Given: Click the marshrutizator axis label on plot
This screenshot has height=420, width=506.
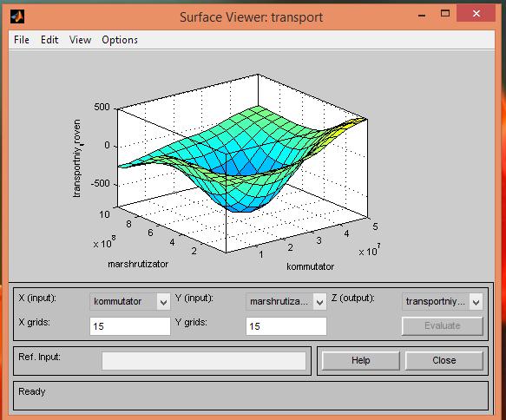Looking at the screenshot, I should [x=138, y=264].
